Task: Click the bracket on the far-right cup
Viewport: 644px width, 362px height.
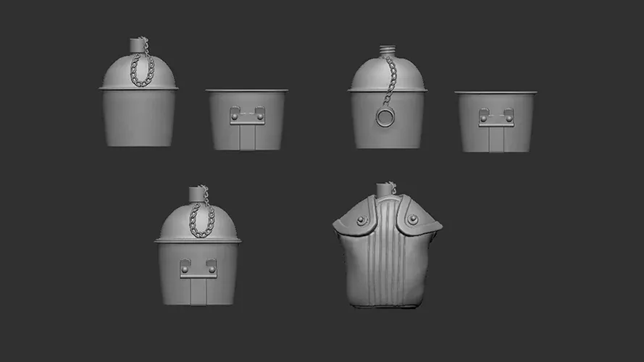Action: click(496, 117)
